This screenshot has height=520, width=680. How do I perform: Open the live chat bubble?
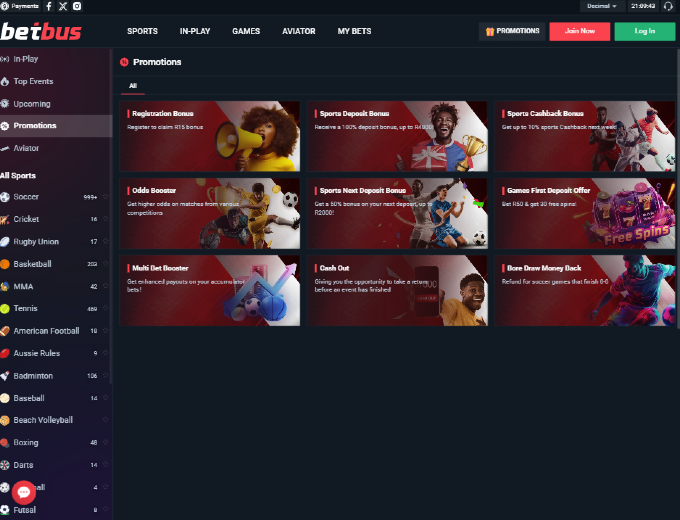(23, 492)
